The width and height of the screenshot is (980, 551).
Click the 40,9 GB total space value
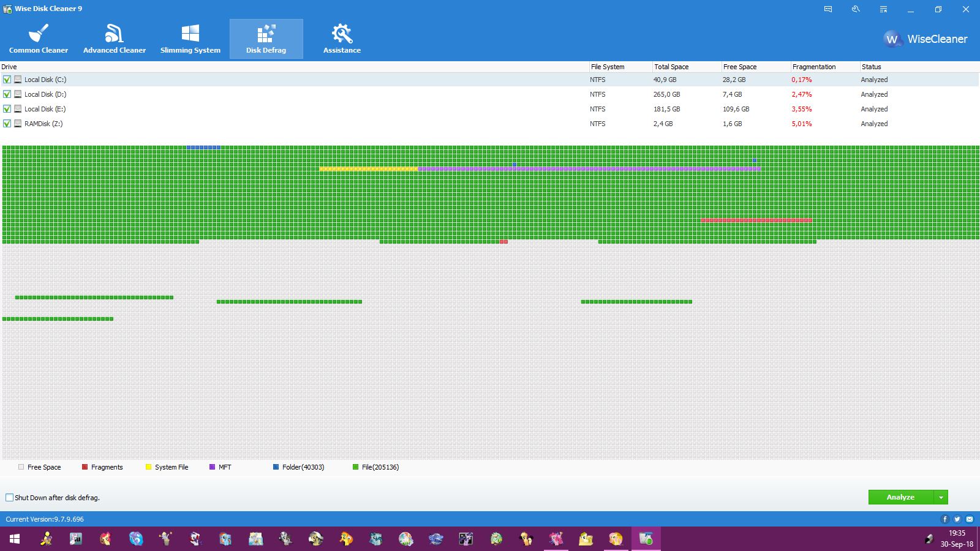coord(665,80)
